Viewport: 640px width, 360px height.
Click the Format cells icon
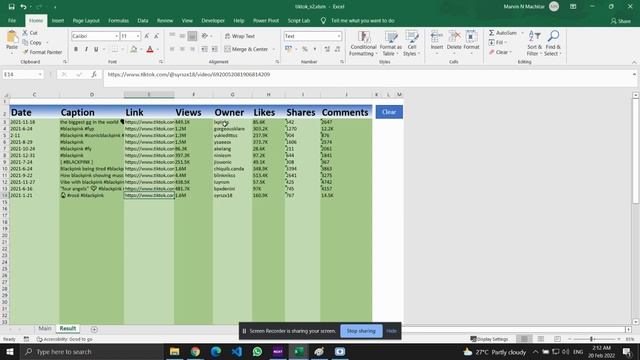[x=471, y=37]
